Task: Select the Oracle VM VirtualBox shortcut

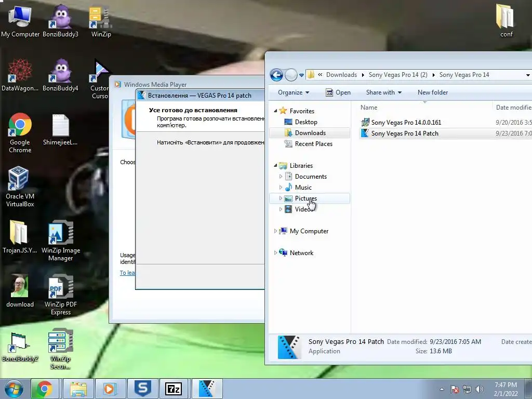Action: [20, 187]
